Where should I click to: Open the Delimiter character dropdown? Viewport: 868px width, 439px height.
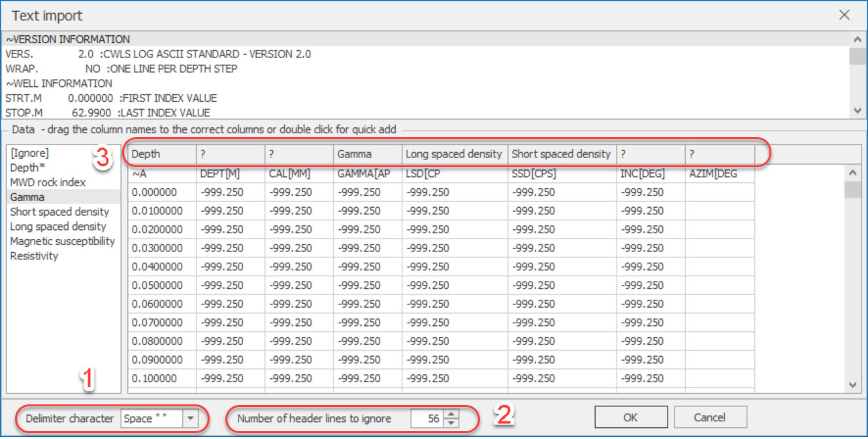pyautogui.click(x=191, y=418)
